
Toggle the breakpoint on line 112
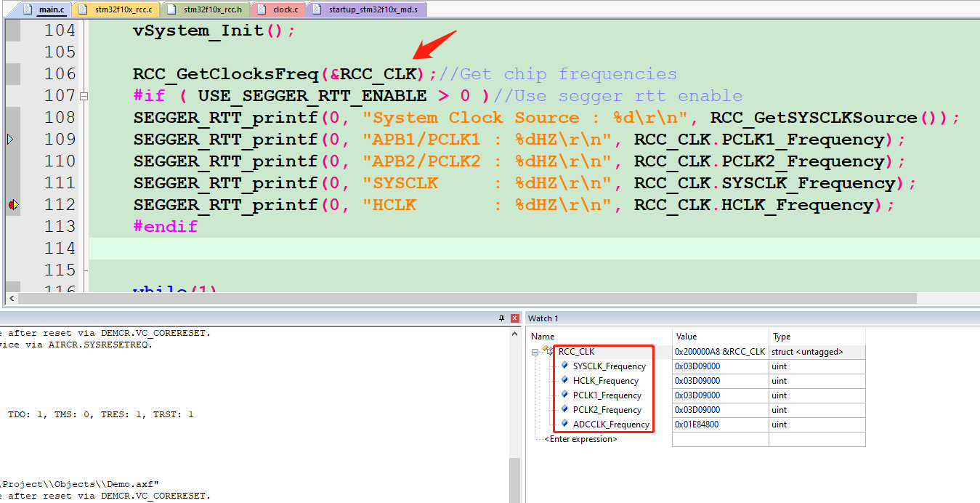13,204
